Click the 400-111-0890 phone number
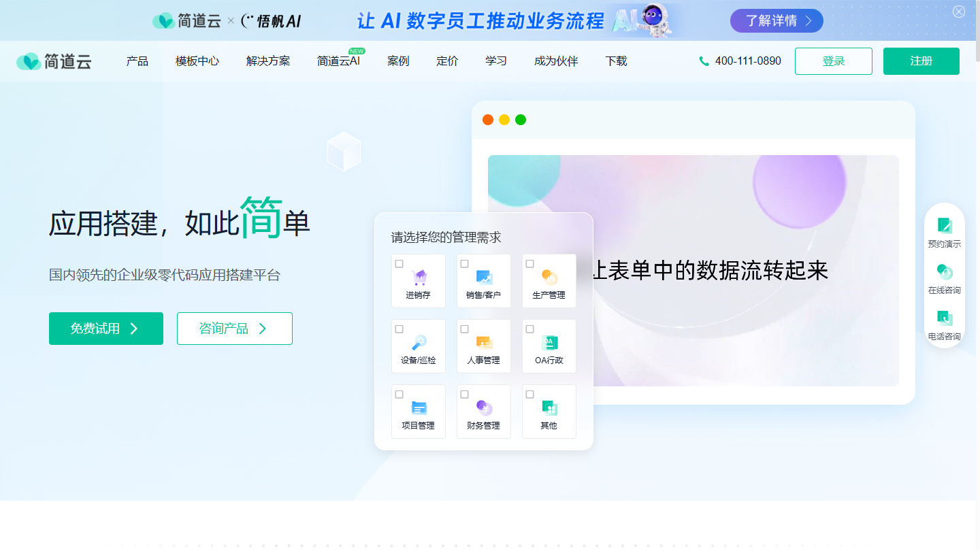The image size is (980, 551). pyautogui.click(x=748, y=61)
